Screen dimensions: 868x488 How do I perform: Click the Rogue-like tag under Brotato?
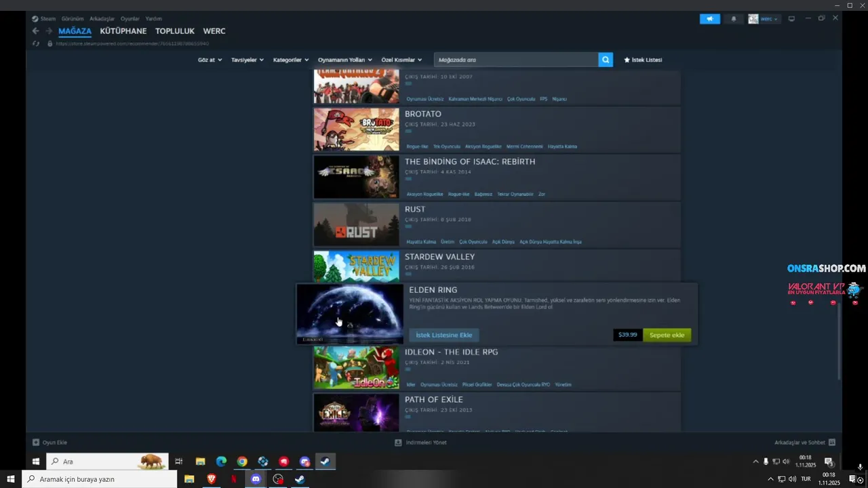coord(417,146)
